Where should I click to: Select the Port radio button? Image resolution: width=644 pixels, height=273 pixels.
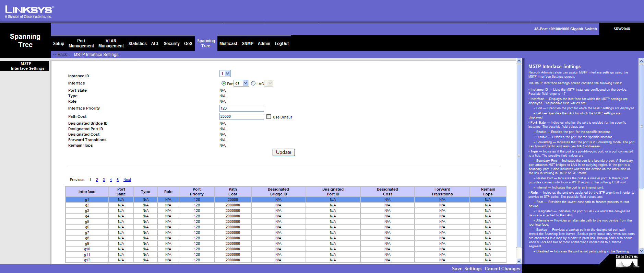coord(224,83)
